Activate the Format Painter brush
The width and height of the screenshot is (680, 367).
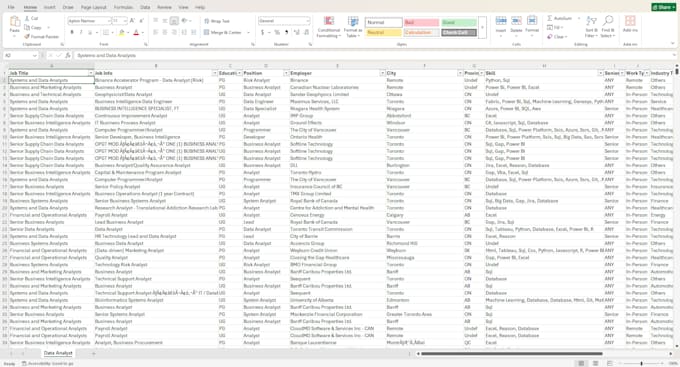[27, 37]
